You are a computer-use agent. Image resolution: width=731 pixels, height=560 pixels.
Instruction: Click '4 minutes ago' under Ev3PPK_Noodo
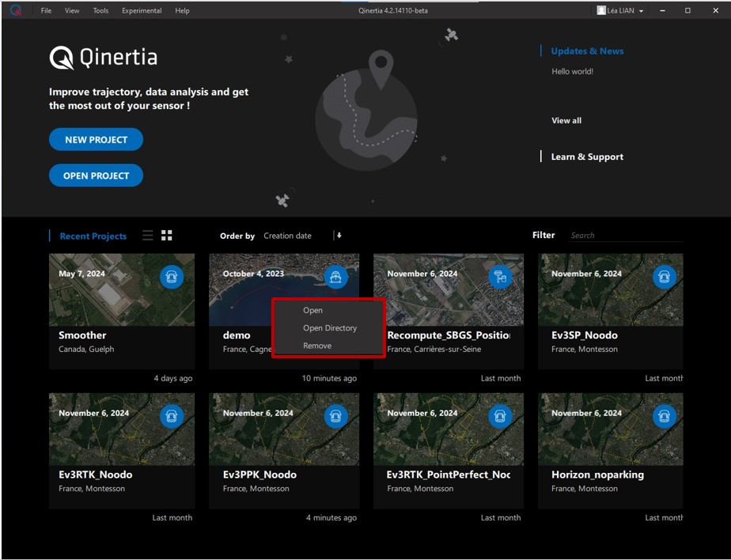[x=331, y=517]
